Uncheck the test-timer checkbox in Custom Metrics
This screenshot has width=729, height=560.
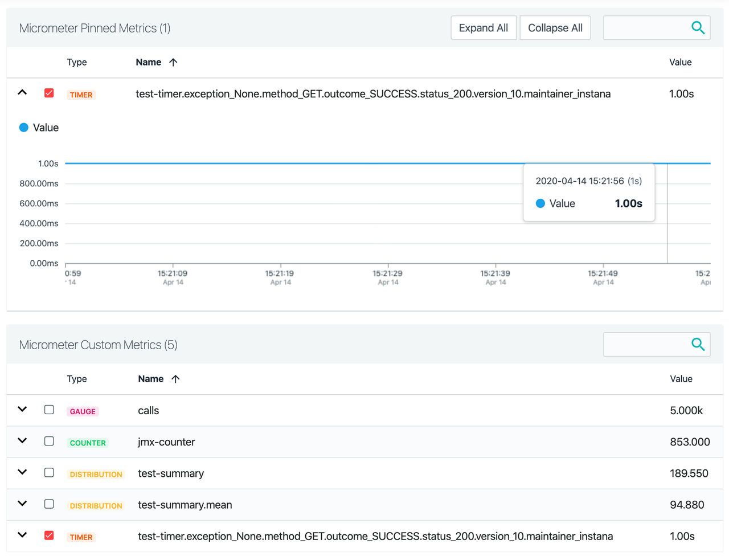[49, 536]
